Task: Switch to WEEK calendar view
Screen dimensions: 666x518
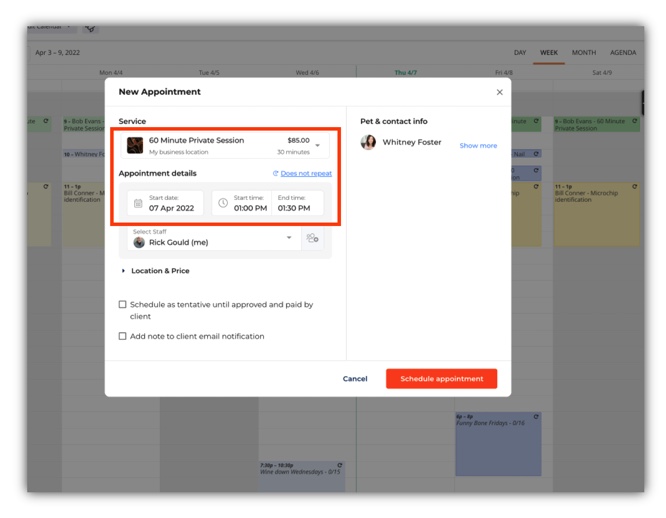Action: (x=549, y=53)
